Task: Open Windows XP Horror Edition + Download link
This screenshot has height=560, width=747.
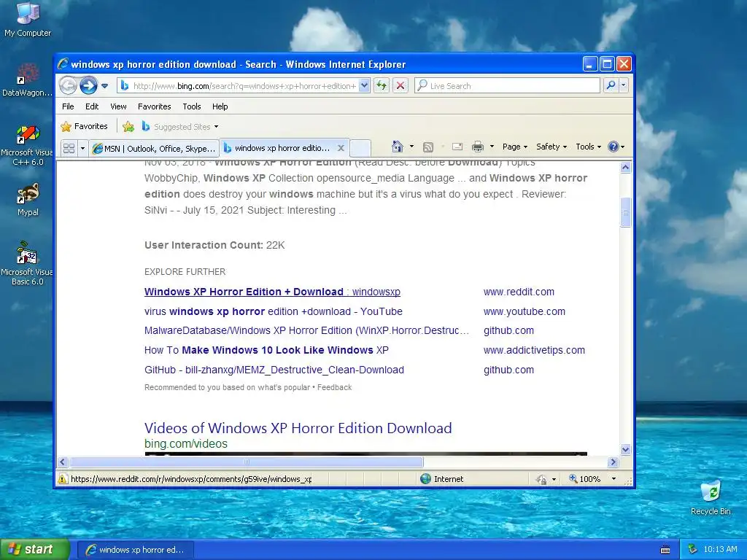Action: [x=272, y=292]
